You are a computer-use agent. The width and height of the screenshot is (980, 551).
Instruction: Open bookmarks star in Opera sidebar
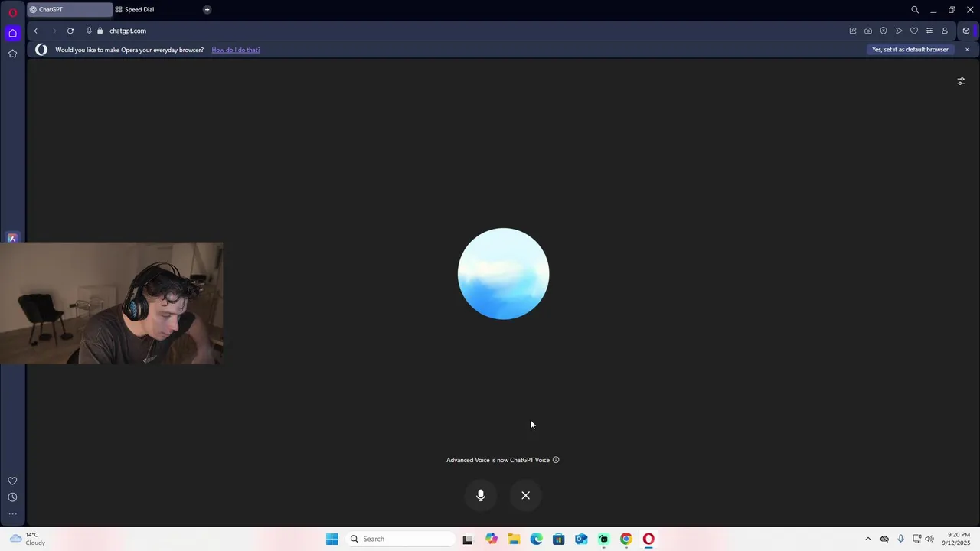[12, 54]
